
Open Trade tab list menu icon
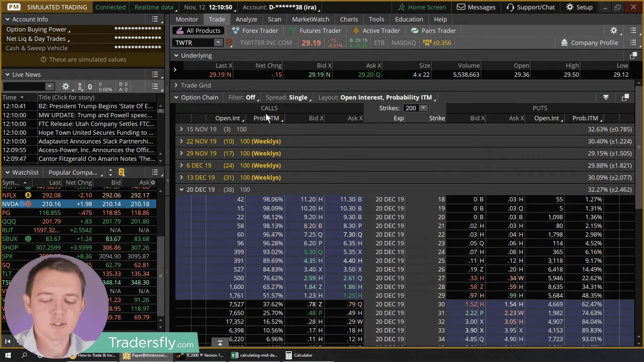click(x=633, y=30)
